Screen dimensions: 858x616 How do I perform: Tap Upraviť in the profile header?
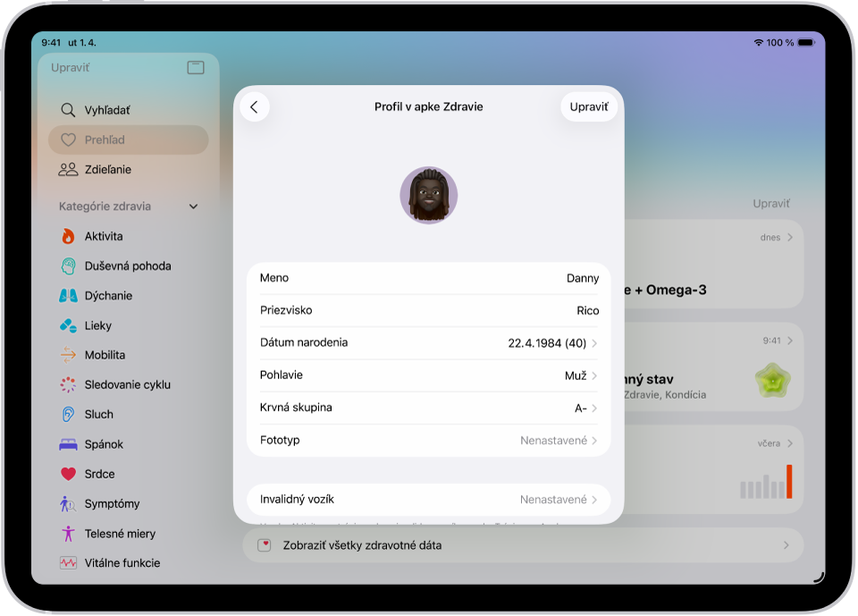589,107
